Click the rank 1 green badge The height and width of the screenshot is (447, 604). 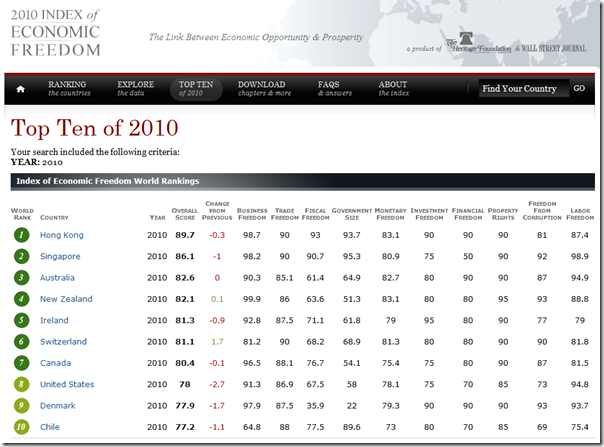coord(22,235)
